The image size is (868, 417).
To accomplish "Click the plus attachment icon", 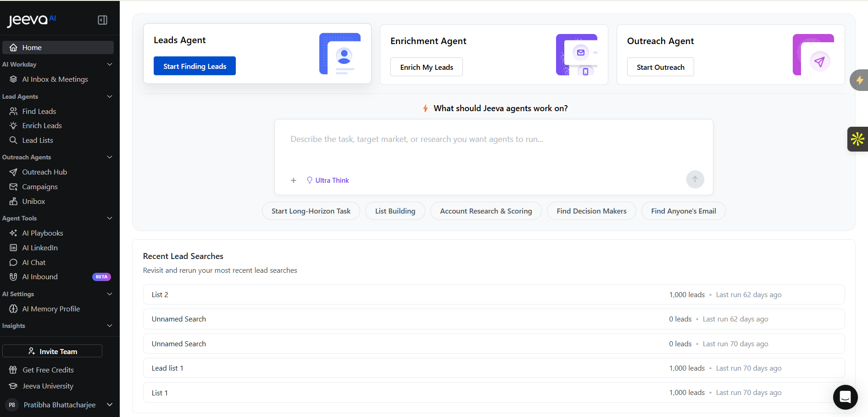I will pyautogui.click(x=294, y=180).
